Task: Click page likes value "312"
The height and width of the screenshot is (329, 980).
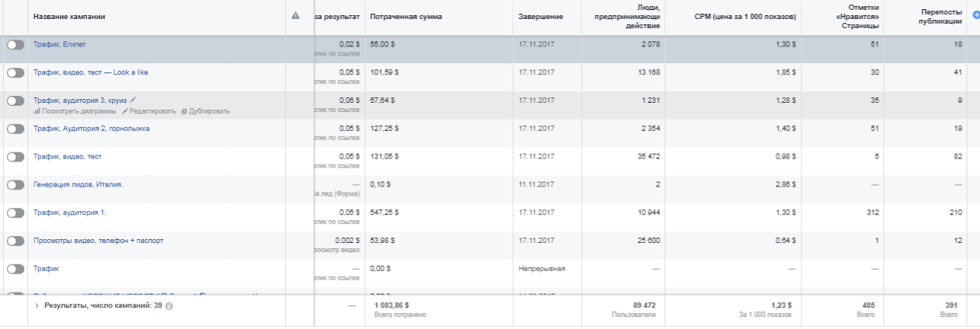Action: click(873, 212)
